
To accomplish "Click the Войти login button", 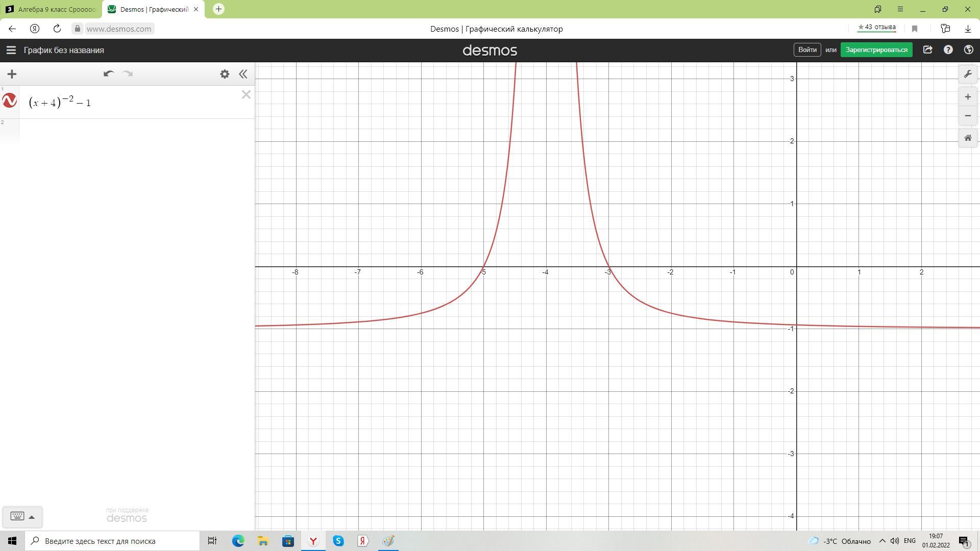I will (x=807, y=50).
